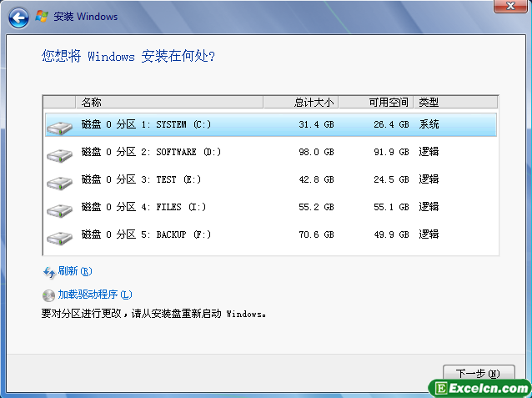Close the Windows install dialog
532x398 pixels.
pos(510,6)
